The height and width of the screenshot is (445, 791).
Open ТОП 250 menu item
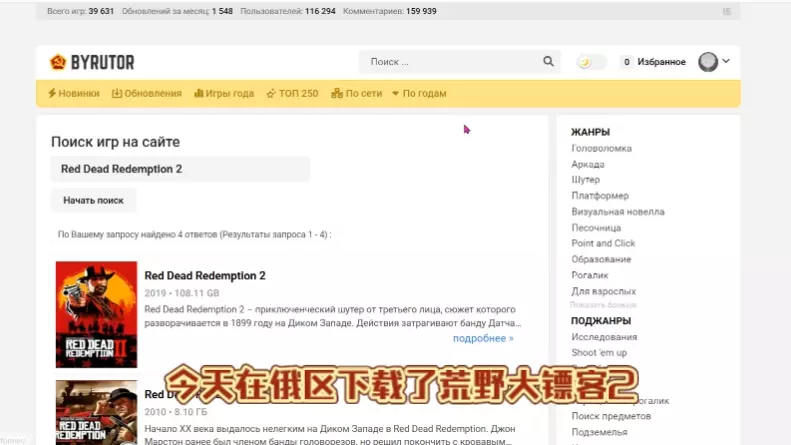click(293, 93)
